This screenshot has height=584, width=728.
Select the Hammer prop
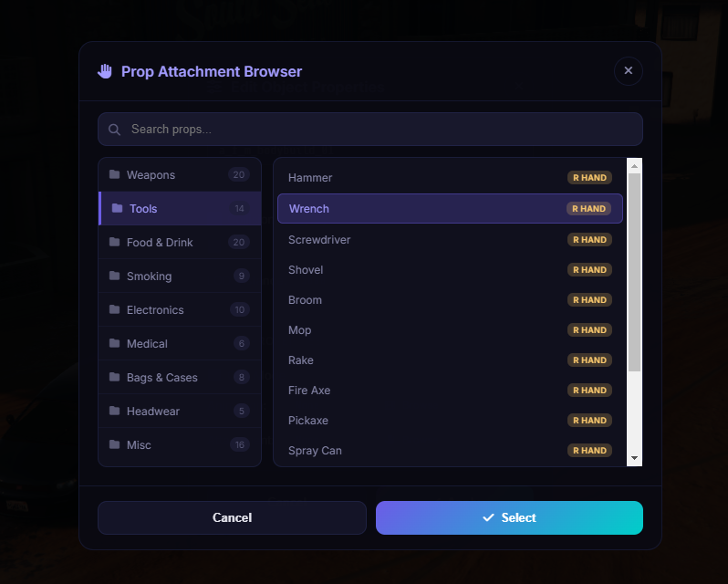click(x=450, y=178)
